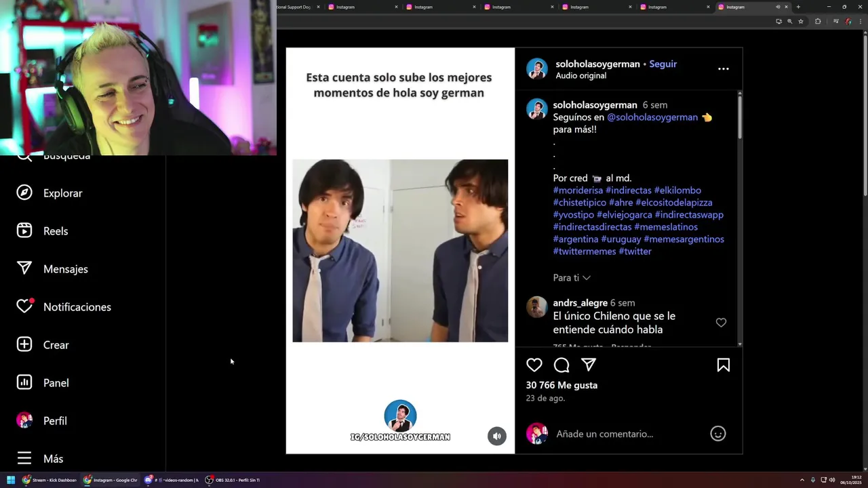Open the taskbar clock and date

point(852,480)
